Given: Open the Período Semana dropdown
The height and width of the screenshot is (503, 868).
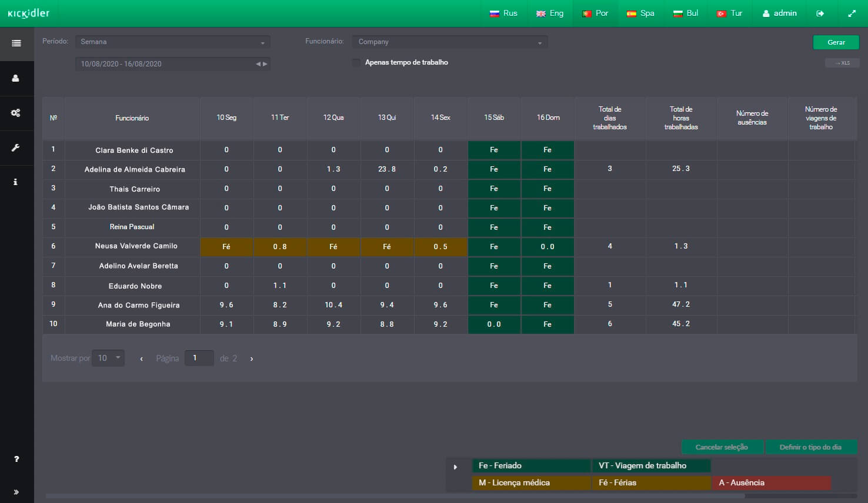Looking at the screenshot, I should coord(172,42).
